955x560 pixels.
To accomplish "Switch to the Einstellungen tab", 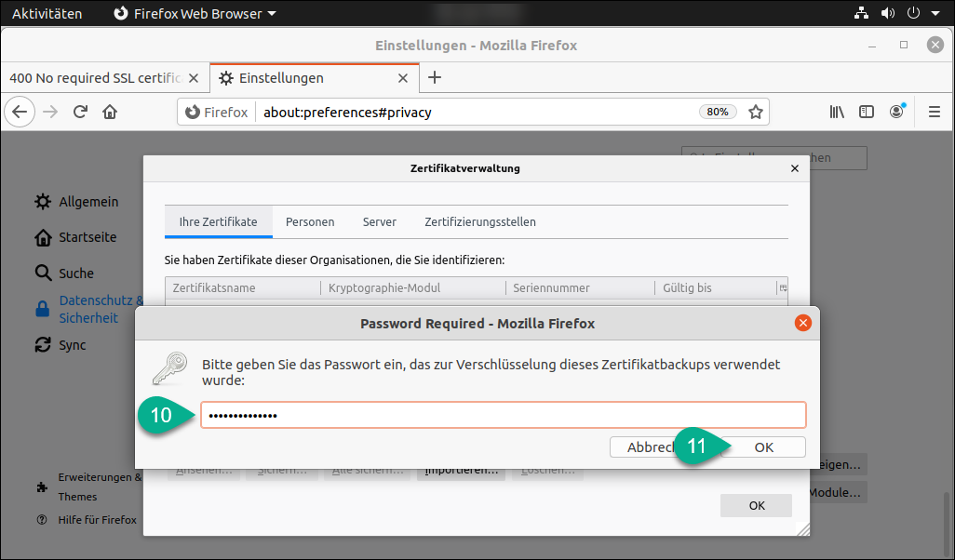I will [314, 78].
